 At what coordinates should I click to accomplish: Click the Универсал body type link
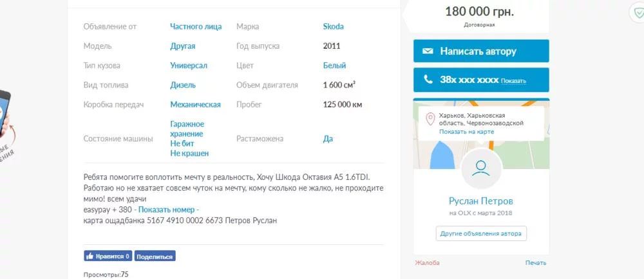(x=189, y=66)
